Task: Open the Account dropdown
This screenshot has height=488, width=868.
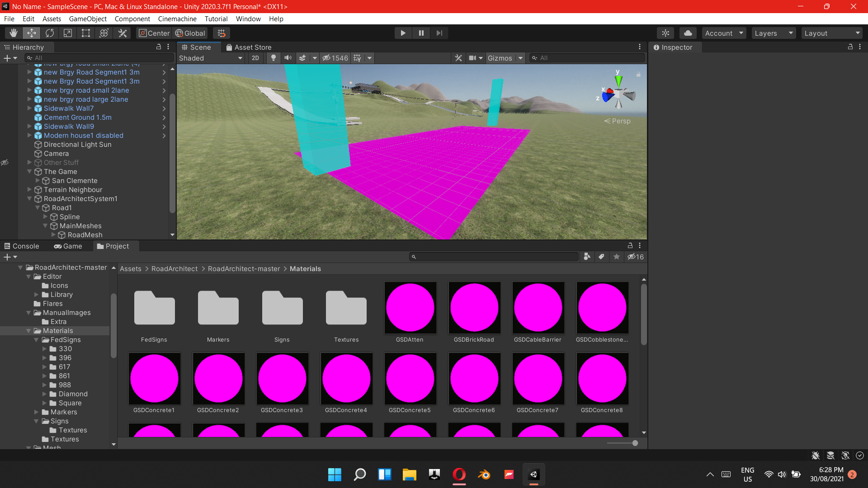Action: [724, 33]
